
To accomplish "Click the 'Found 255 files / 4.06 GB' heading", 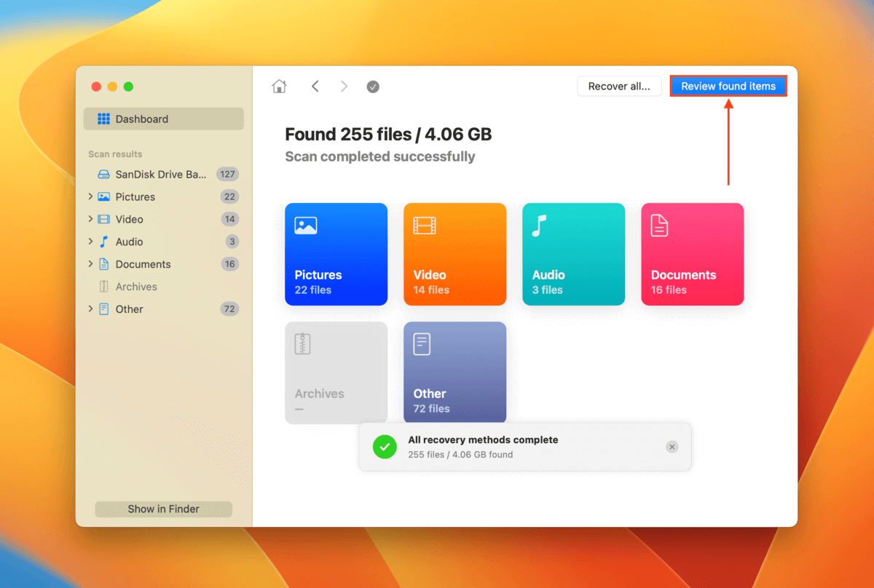I will (388, 135).
